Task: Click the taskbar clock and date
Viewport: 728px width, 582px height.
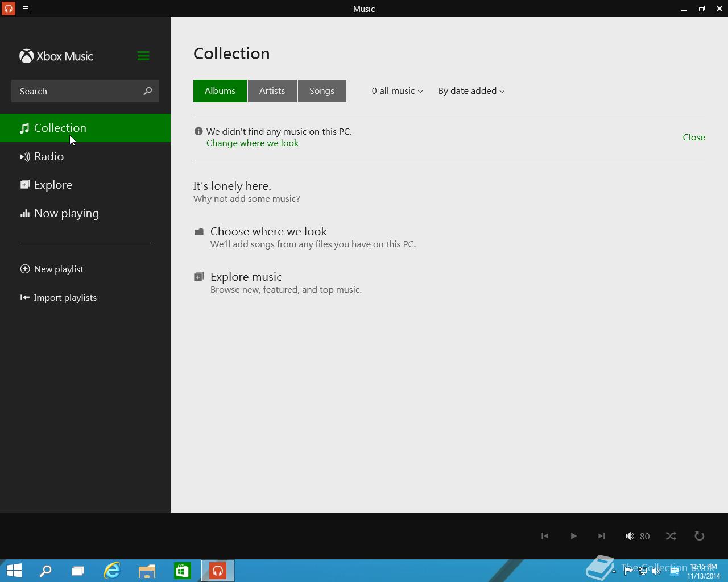Action: coord(704,571)
